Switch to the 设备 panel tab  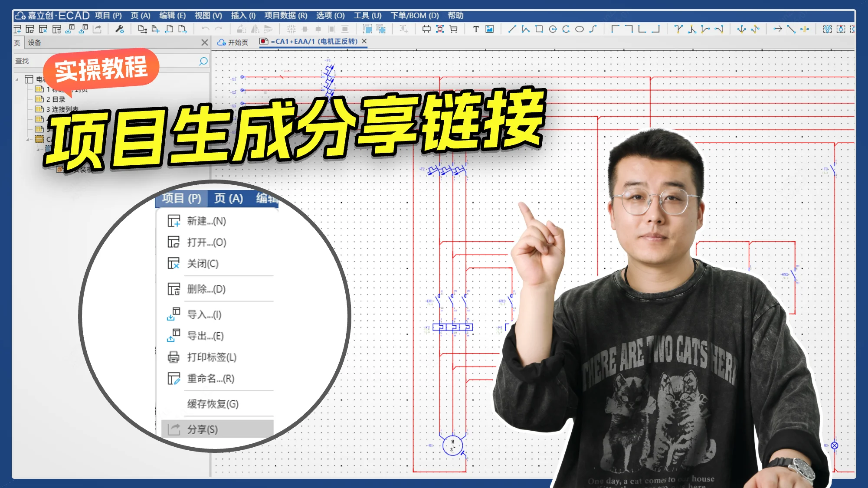click(34, 43)
